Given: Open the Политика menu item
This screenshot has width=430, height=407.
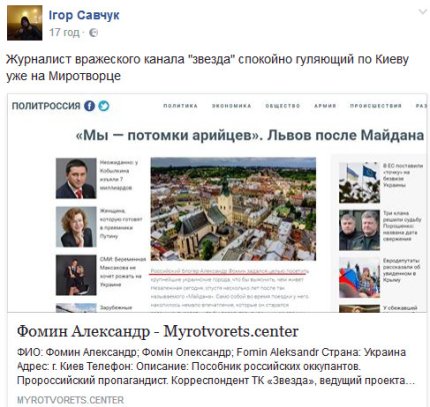Looking at the screenshot, I should pos(180,106).
